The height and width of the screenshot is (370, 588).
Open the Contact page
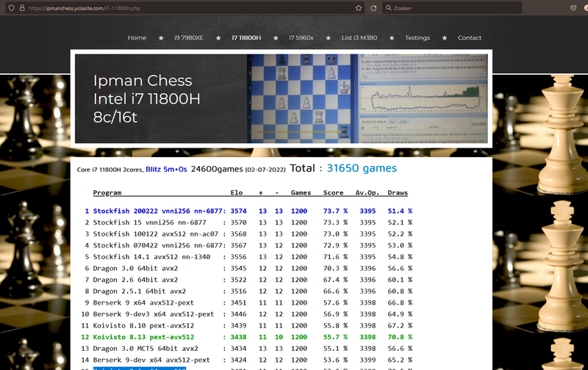[470, 38]
